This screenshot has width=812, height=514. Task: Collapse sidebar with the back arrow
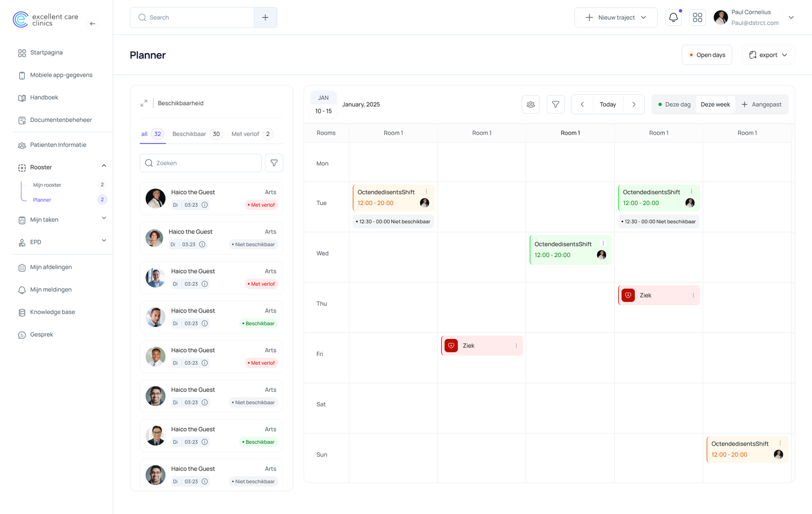click(92, 23)
